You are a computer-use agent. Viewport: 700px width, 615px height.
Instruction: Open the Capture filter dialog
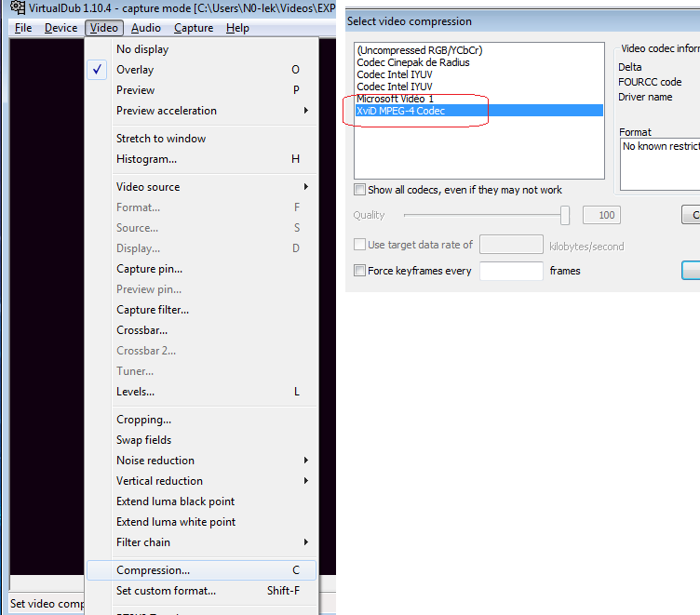point(201,310)
